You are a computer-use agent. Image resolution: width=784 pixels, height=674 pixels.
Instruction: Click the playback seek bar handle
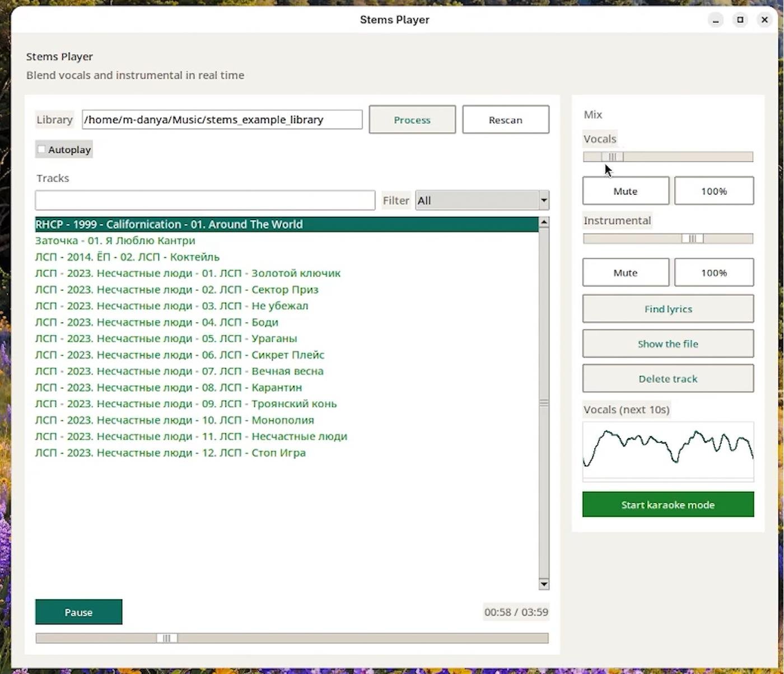166,638
